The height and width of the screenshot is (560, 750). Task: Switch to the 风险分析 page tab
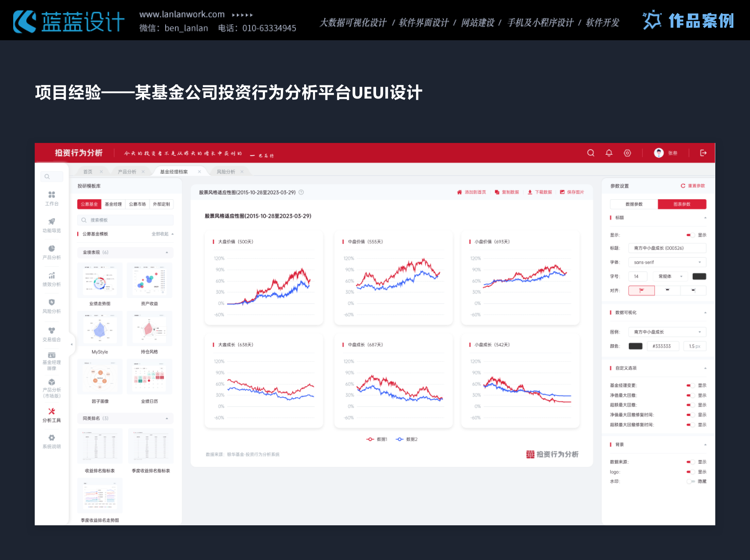[x=226, y=172]
